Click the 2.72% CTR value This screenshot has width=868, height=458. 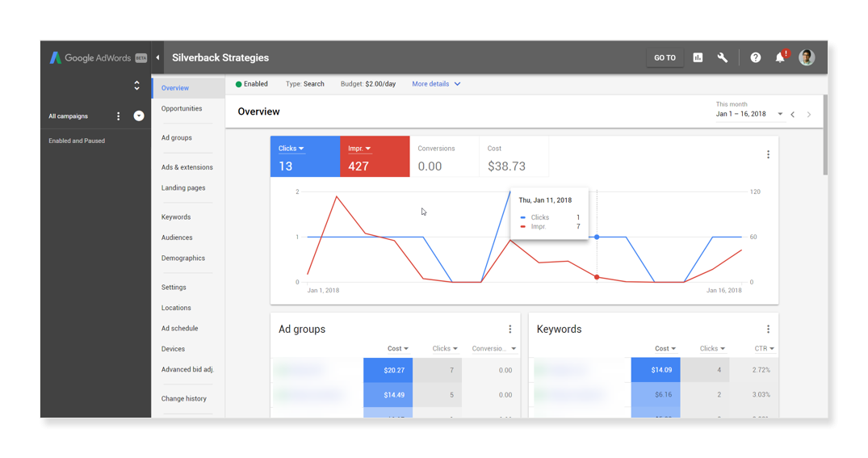click(761, 370)
